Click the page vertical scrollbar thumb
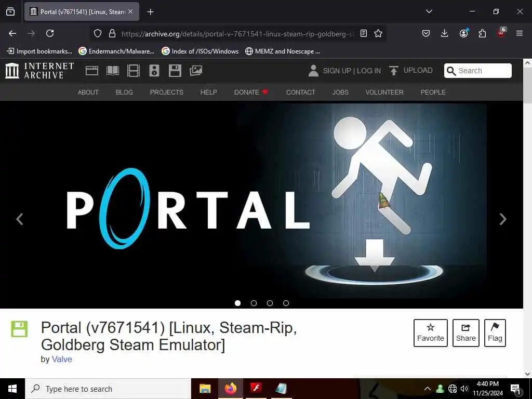Image resolution: width=532 pixels, height=399 pixels. (527, 85)
